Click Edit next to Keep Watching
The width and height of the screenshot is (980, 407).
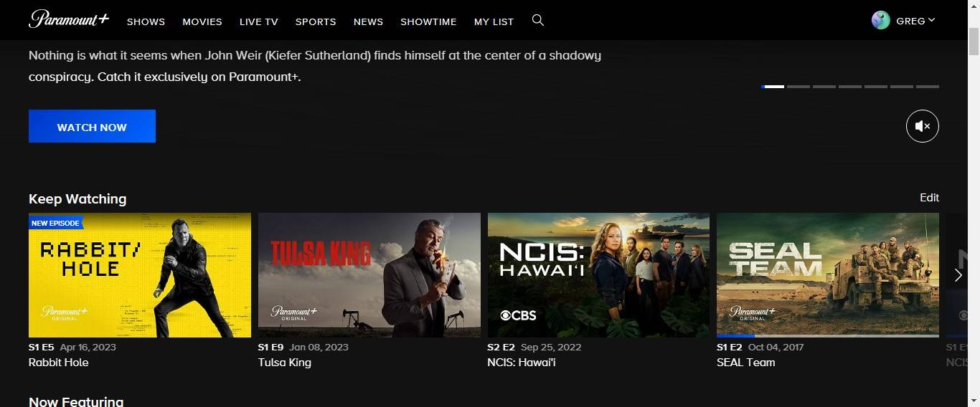click(929, 198)
